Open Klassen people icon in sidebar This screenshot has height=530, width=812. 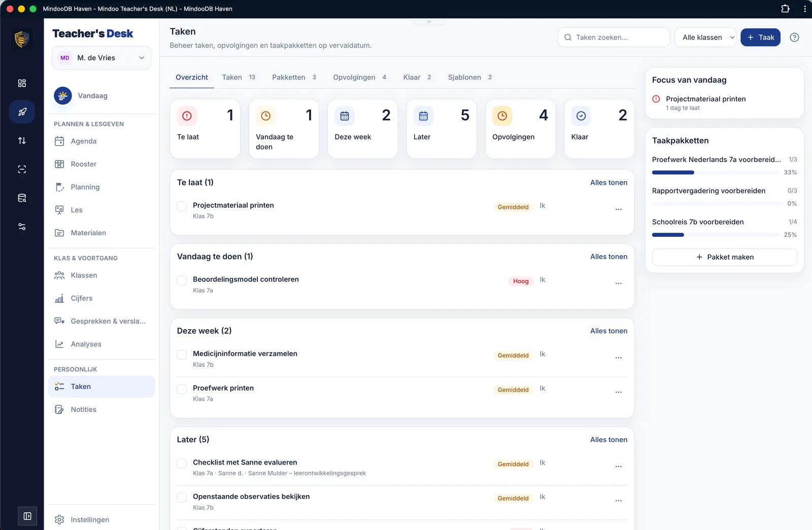tap(59, 275)
